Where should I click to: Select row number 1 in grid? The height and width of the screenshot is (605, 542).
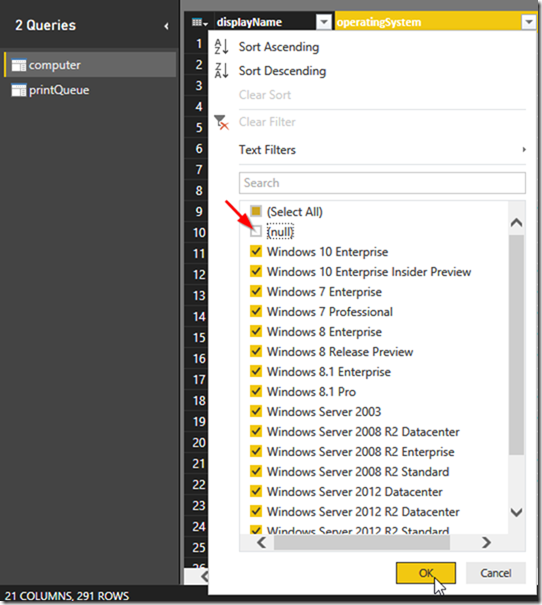pos(197,44)
